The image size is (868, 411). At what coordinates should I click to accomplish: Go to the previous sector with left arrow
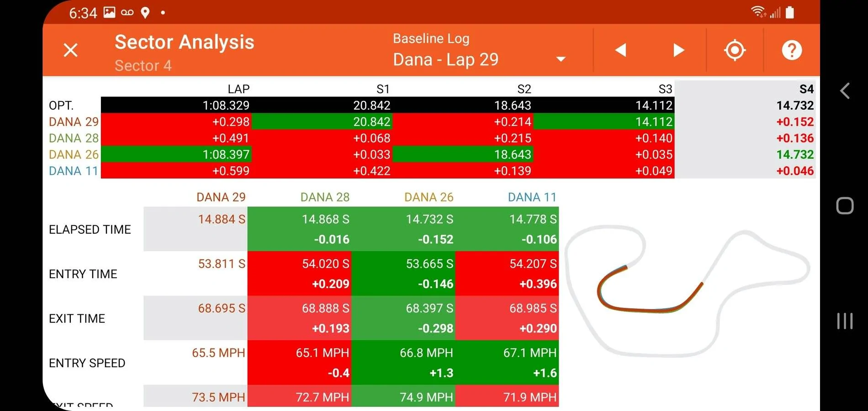(620, 50)
